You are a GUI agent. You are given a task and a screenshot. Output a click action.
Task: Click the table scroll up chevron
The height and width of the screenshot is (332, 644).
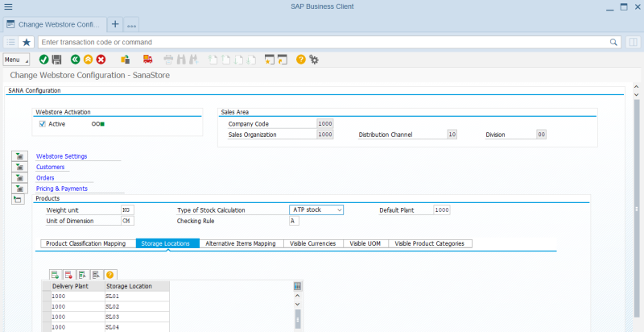[x=298, y=296]
